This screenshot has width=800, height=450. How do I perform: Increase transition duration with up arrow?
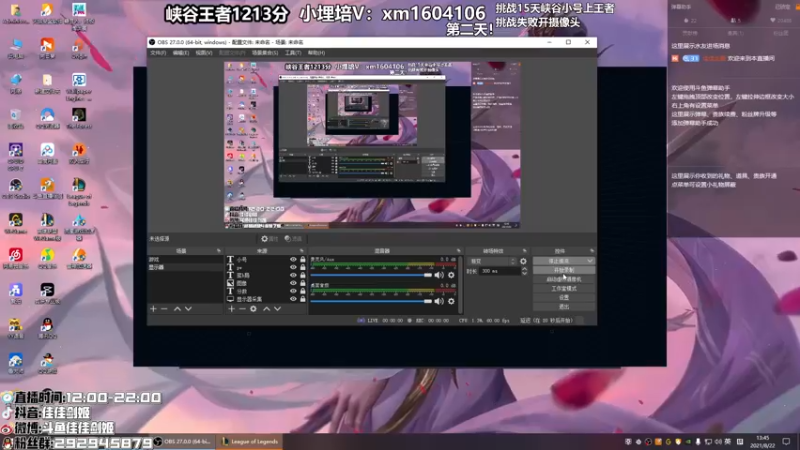tap(524, 269)
